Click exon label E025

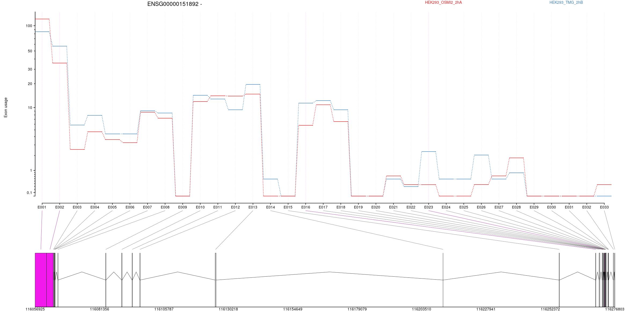464,207
